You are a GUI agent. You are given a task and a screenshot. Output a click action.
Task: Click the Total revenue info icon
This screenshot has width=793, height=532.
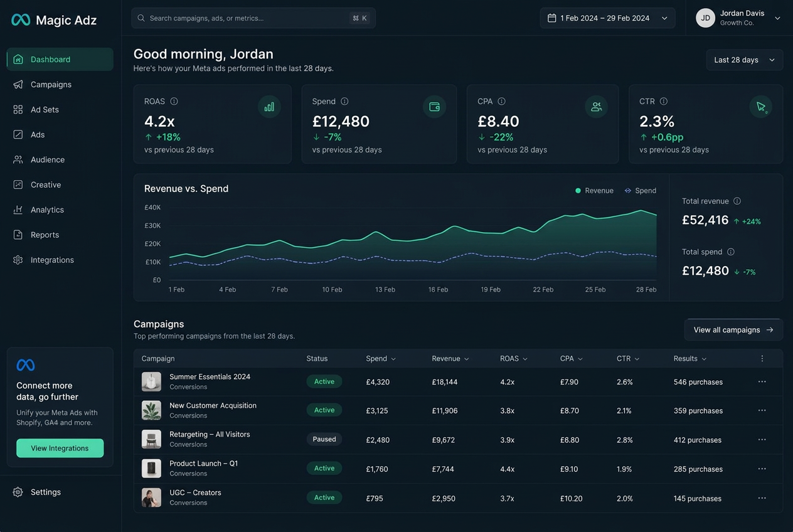pos(737,201)
